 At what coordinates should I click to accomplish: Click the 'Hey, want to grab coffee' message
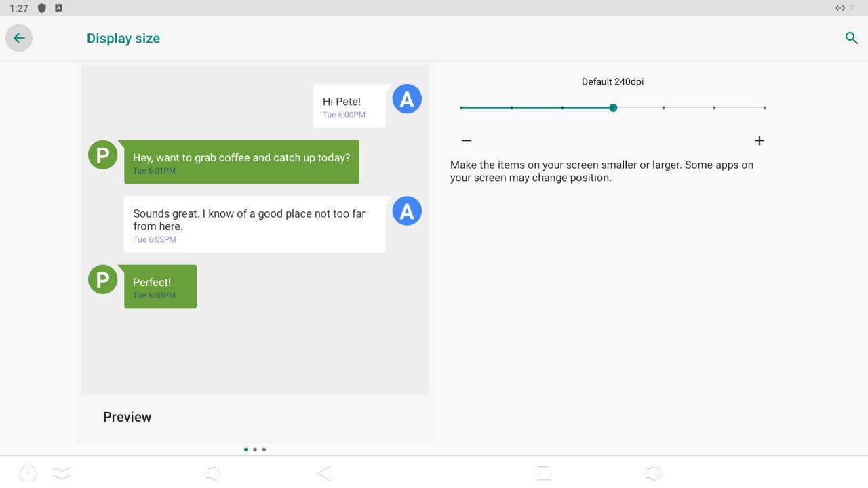pyautogui.click(x=239, y=162)
